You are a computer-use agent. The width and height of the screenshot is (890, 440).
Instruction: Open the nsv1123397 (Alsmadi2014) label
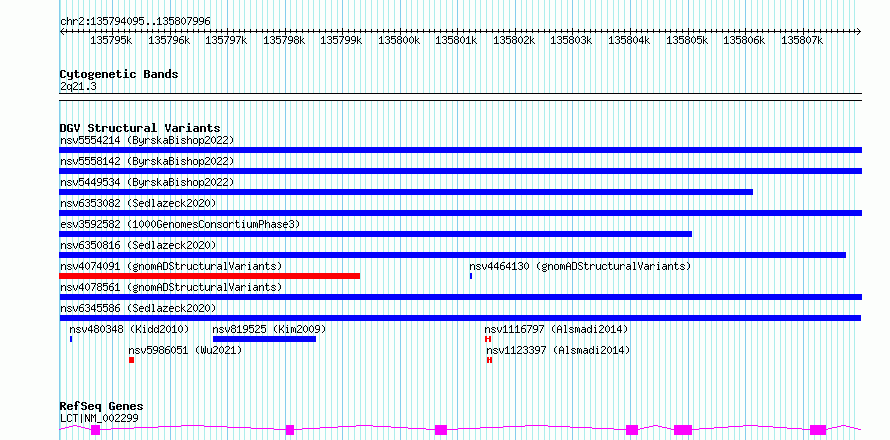tap(558, 350)
